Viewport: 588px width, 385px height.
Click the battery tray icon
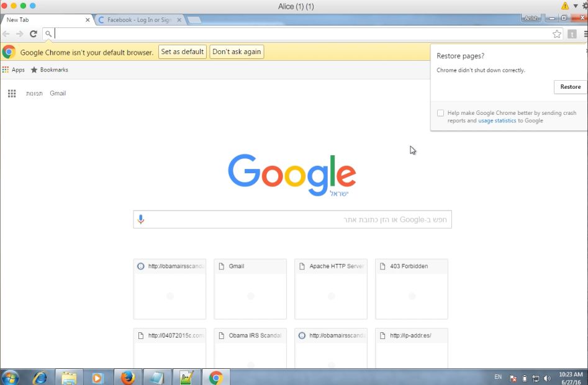525,378
